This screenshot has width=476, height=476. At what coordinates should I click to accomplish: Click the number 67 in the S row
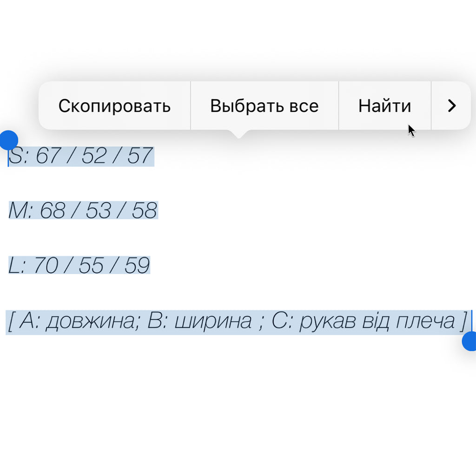[49, 156]
